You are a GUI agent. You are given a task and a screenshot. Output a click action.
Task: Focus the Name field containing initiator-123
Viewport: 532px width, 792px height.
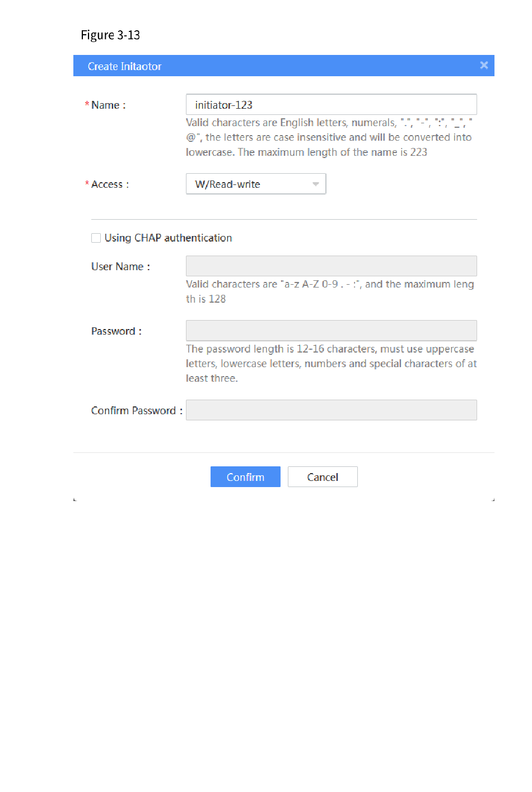(x=332, y=105)
